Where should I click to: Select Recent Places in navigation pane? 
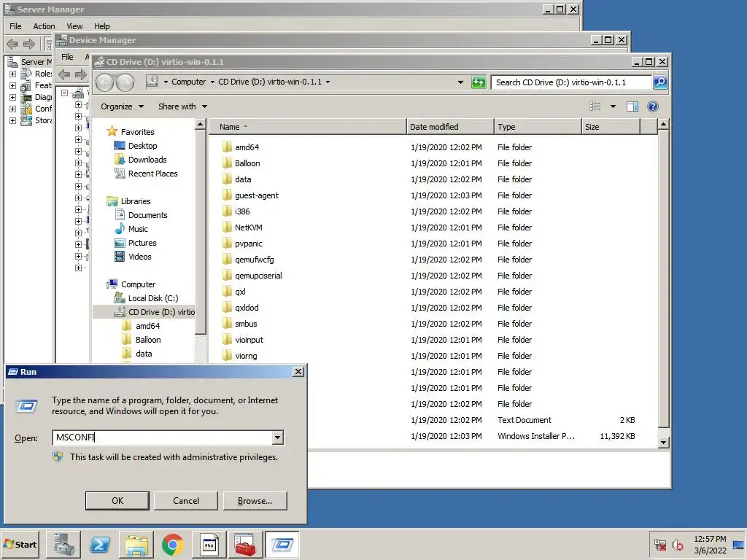152,174
